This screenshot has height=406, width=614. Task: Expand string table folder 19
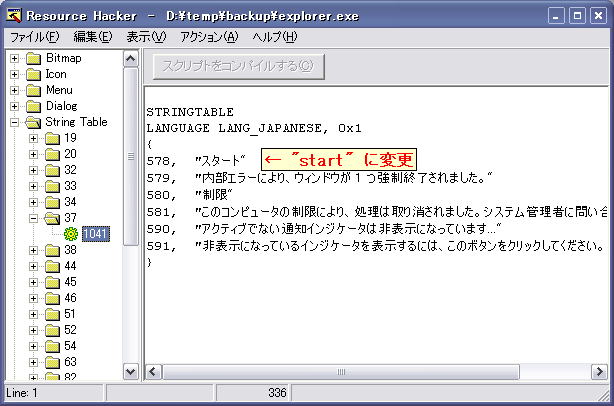coord(34,139)
